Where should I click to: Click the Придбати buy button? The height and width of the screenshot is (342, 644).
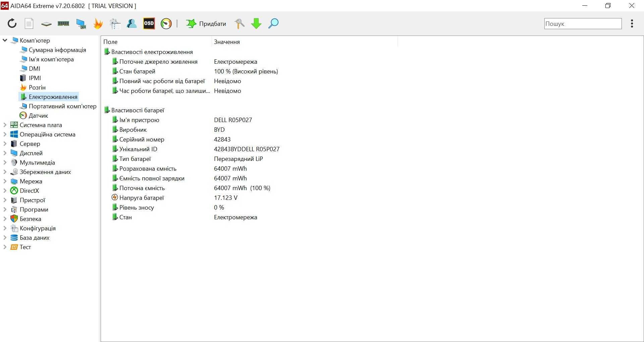[x=206, y=23]
